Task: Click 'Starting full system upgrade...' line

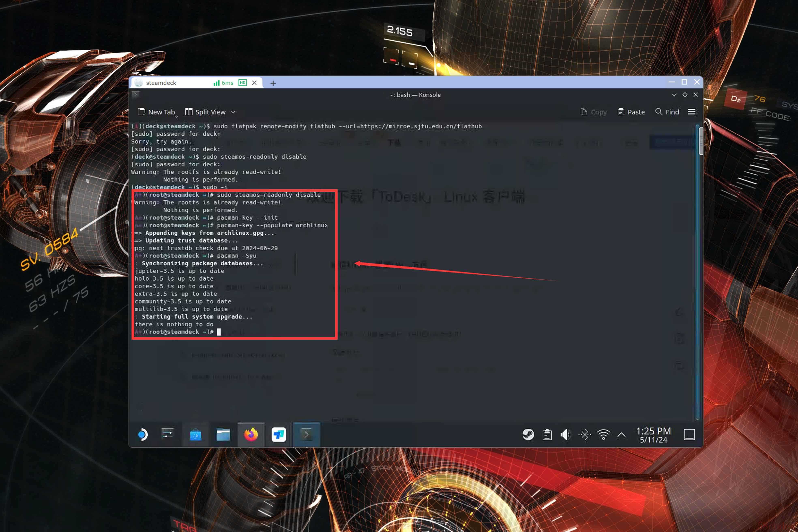Action: [x=197, y=316]
